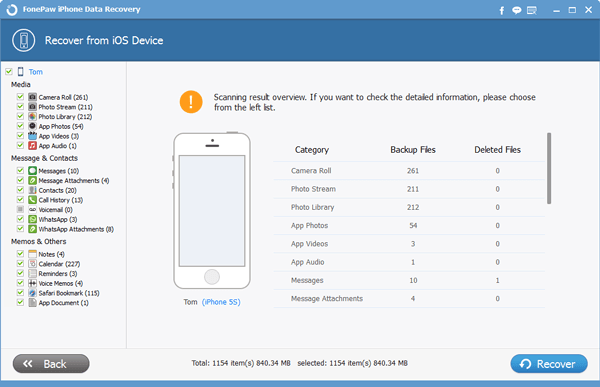Click the Calendar icon
The image size is (600, 387).
33,264
